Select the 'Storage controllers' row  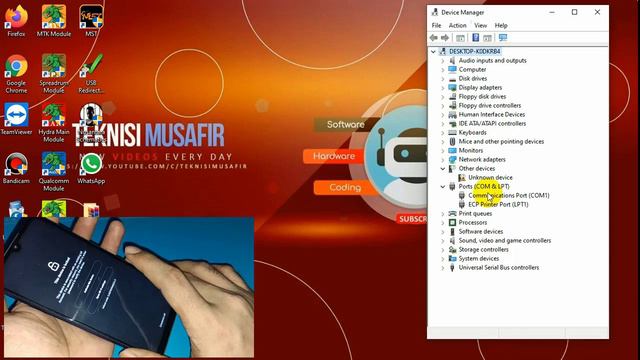click(x=484, y=249)
